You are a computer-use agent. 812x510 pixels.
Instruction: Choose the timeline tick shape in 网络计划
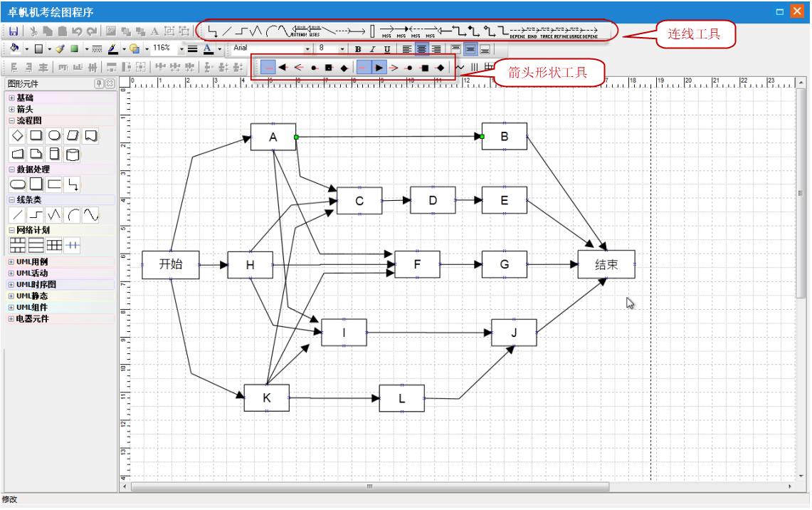pyautogui.click(x=73, y=245)
